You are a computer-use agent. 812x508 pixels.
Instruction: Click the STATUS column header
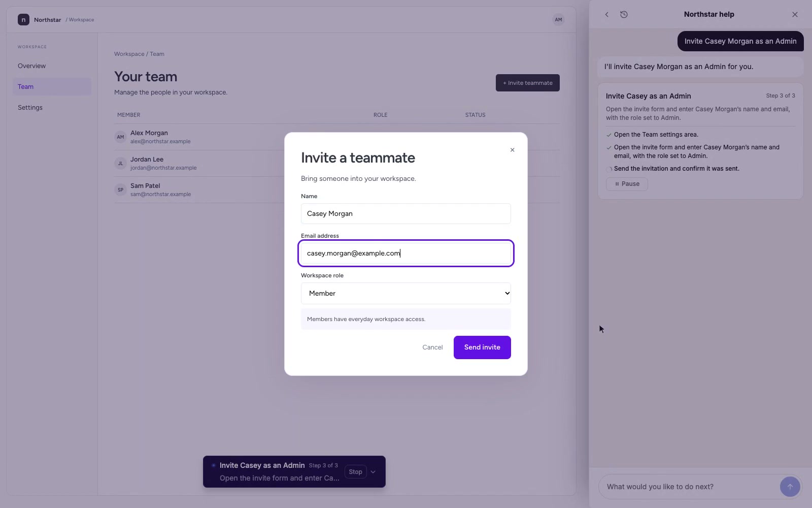pyautogui.click(x=475, y=115)
